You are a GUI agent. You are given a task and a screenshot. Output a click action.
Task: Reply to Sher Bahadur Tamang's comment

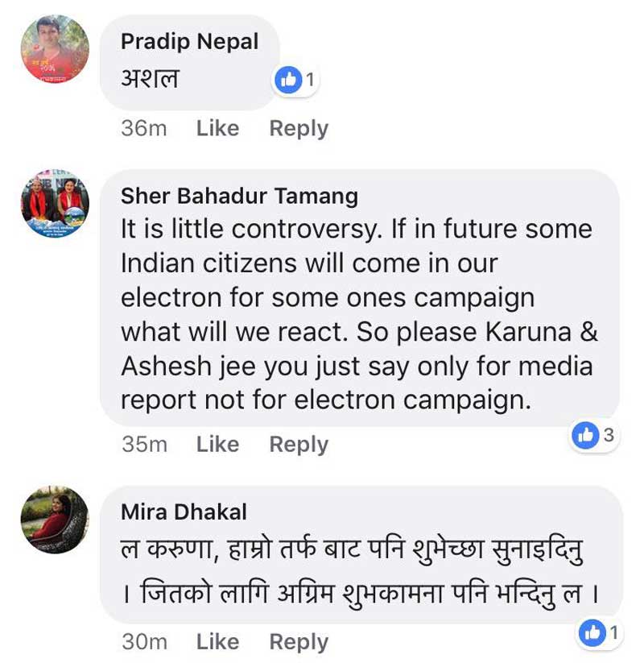click(299, 444)
